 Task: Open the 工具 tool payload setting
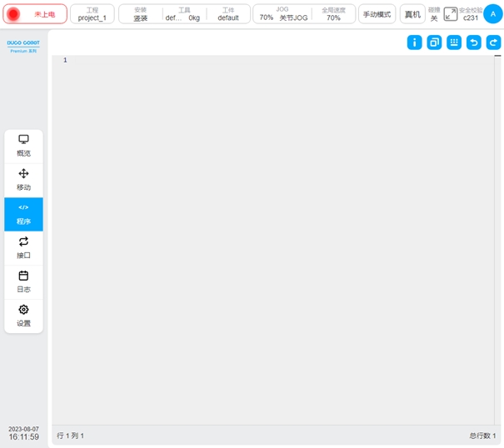[183, 14]
